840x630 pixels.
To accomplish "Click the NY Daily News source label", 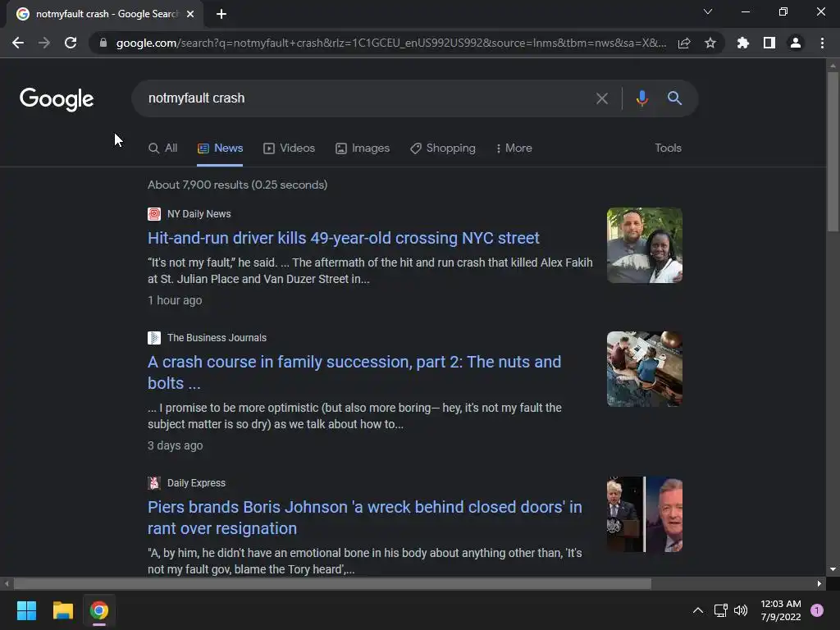I will [199, 214].
